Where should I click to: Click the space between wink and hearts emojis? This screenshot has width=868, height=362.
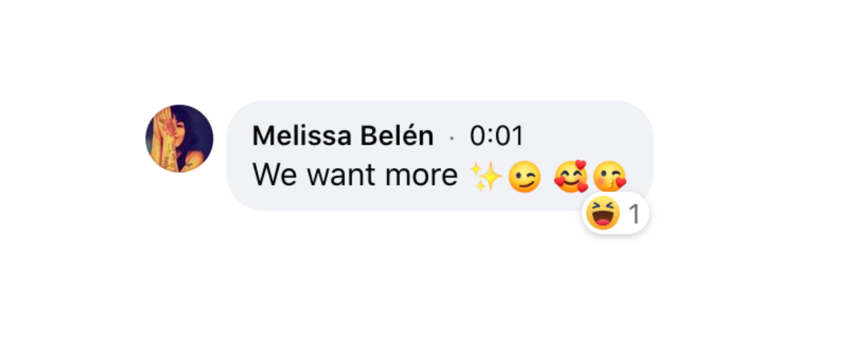(547, 176)
